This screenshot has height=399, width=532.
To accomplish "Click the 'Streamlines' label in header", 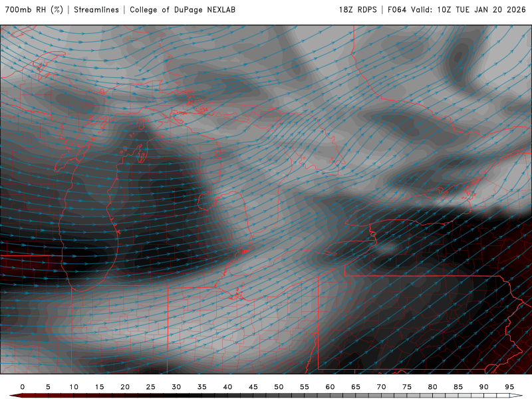I will [96, 10].
